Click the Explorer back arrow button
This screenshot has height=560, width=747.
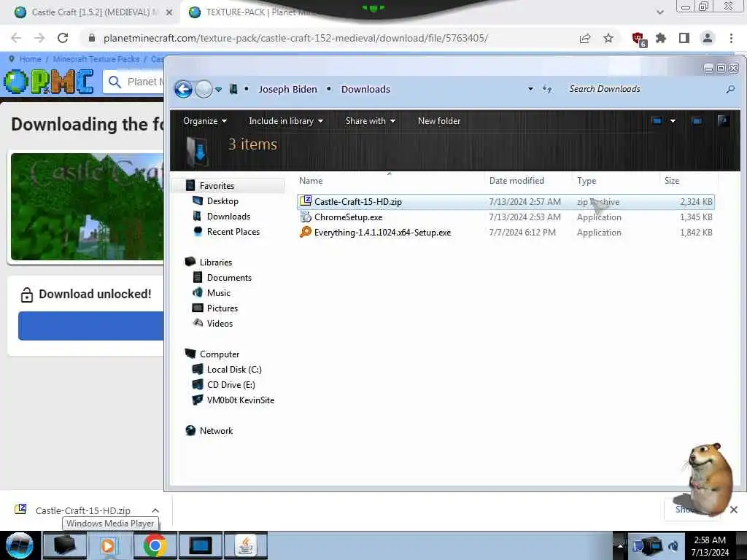point(183,89)
